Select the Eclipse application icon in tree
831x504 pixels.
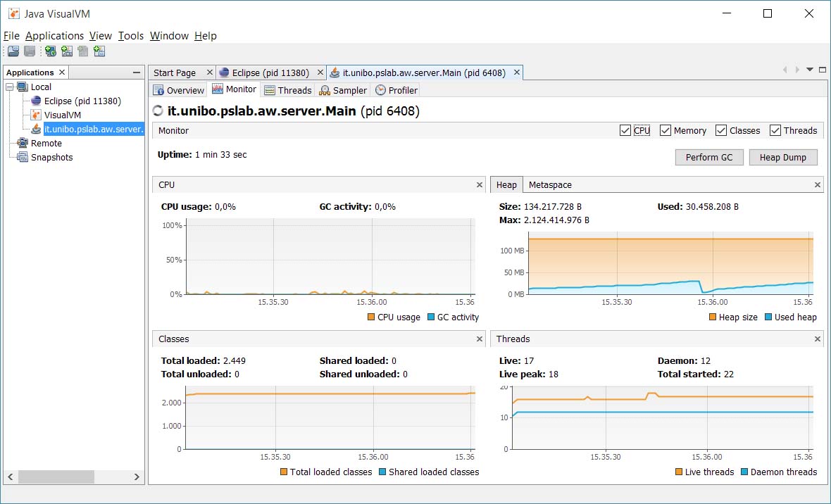(x=36, y=101)
